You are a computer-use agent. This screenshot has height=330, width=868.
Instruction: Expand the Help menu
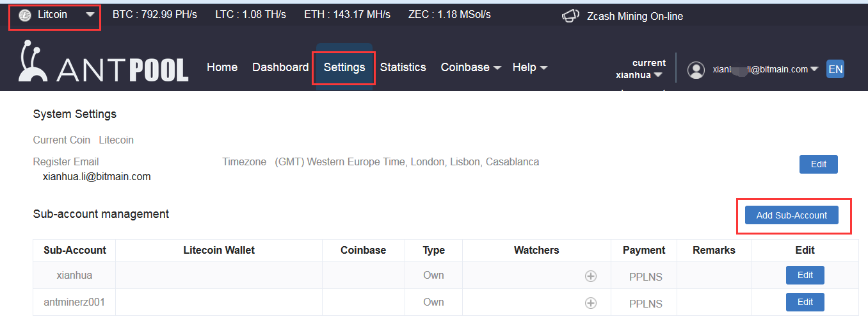pyautogui.click(x=530, y=67)
